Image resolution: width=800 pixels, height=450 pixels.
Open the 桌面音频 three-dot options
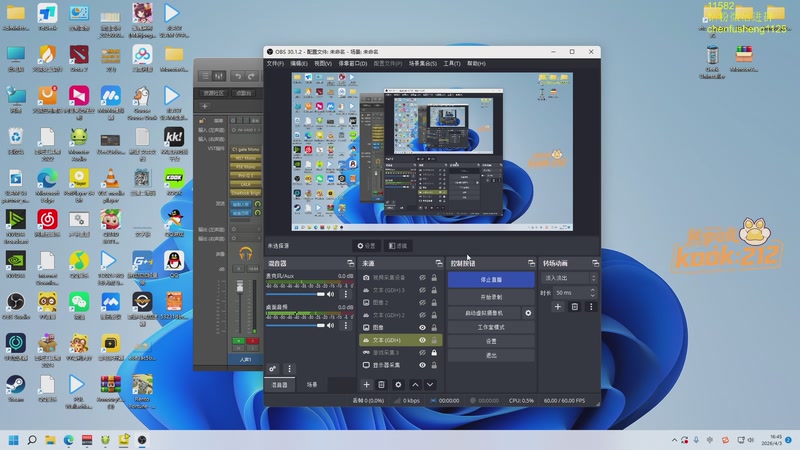coord(346,326)
